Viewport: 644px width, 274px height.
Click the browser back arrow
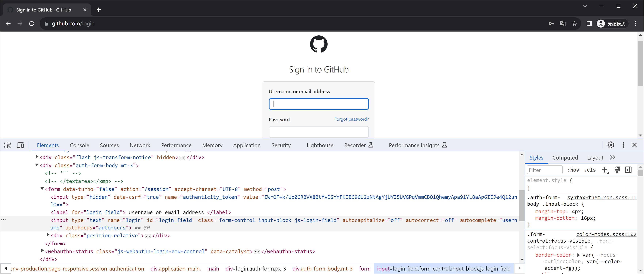[8, 24]
